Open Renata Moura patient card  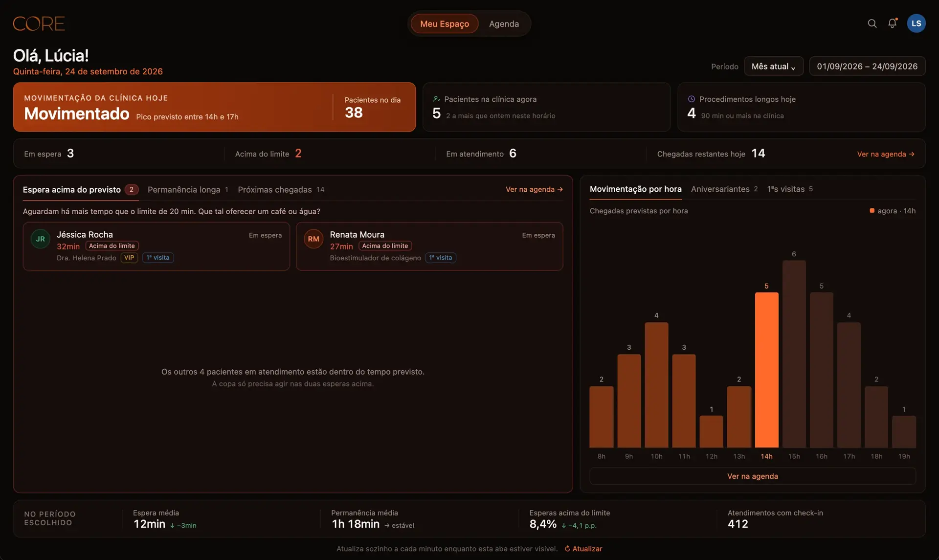429,246
